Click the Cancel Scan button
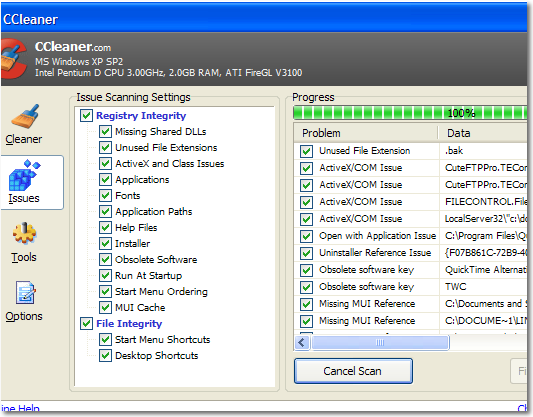The image size is (533, 417). 353,371
